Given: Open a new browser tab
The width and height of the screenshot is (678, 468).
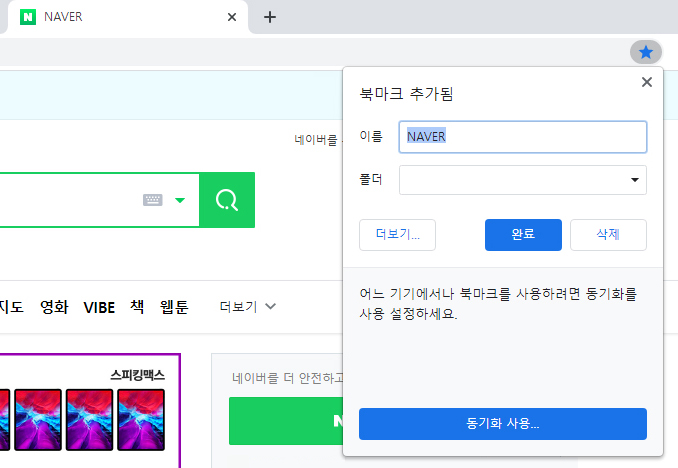Looking at the screenshot, I should point(270,17).
